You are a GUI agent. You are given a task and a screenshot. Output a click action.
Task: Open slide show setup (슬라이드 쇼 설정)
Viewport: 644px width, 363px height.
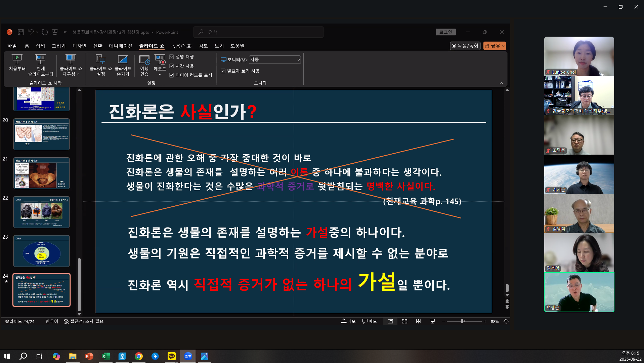pos(101,65)
